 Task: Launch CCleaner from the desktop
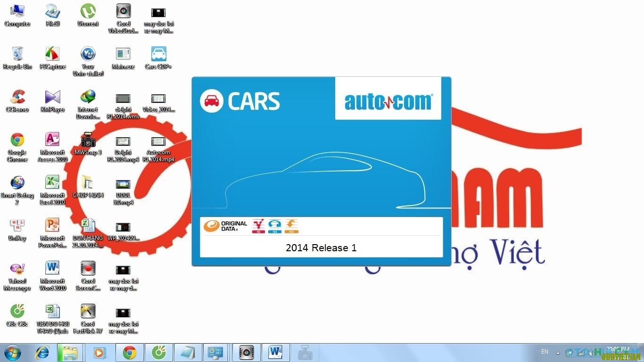pyautogui.click(x=17, y=97)
